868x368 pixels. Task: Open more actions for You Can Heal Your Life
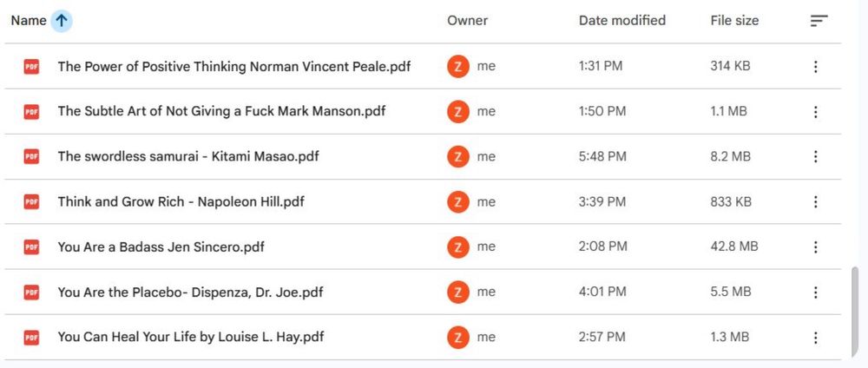pos(815,338)
